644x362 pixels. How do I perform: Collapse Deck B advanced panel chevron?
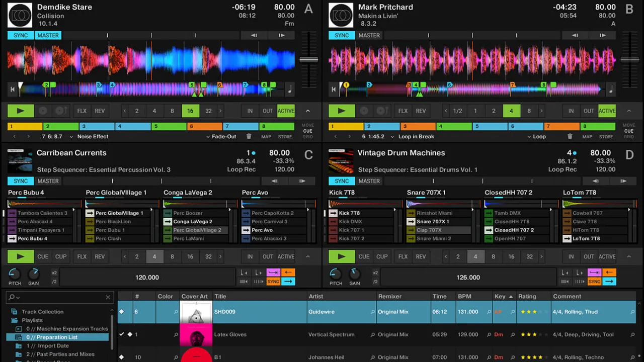629,111
